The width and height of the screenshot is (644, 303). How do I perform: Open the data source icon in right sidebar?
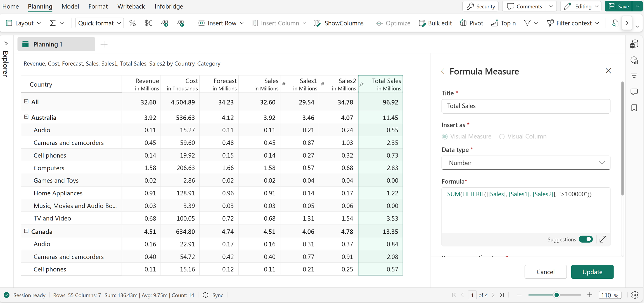[x=634, y=44]
